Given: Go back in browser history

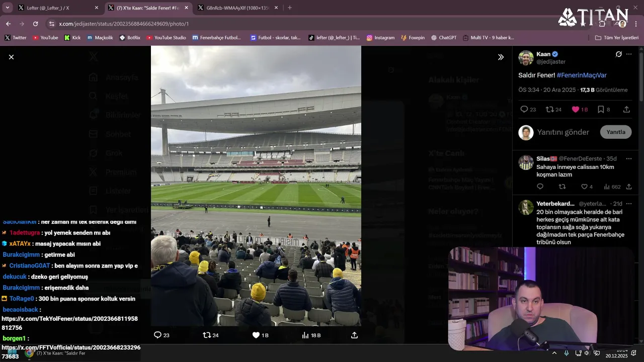Looking at the screenshot, I should tap(8, 24).
